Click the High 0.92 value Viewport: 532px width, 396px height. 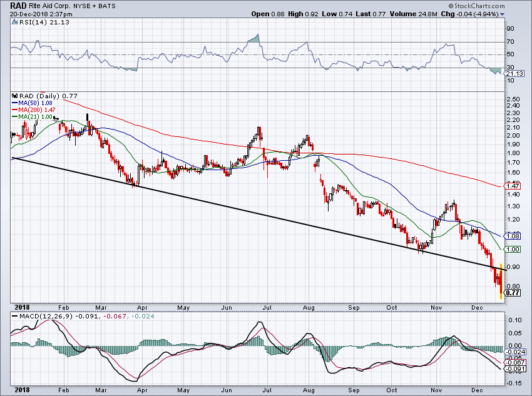tap(304, 14)
